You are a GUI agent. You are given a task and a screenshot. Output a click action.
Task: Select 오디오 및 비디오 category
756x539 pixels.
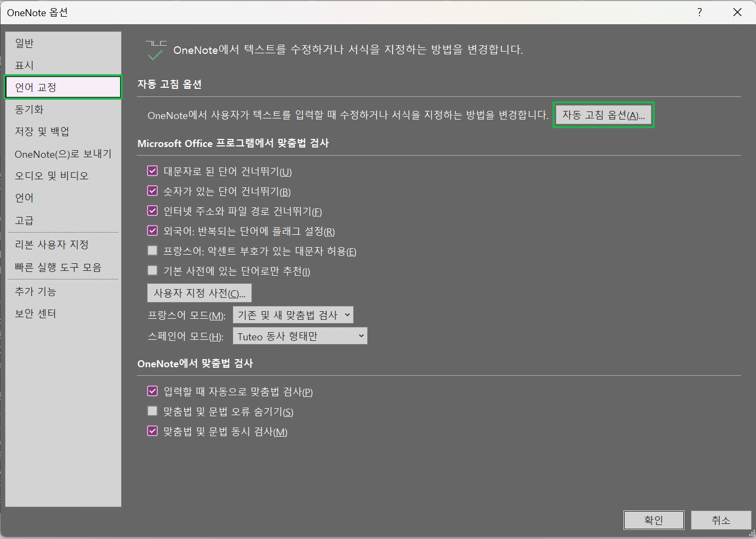point(63,176)
